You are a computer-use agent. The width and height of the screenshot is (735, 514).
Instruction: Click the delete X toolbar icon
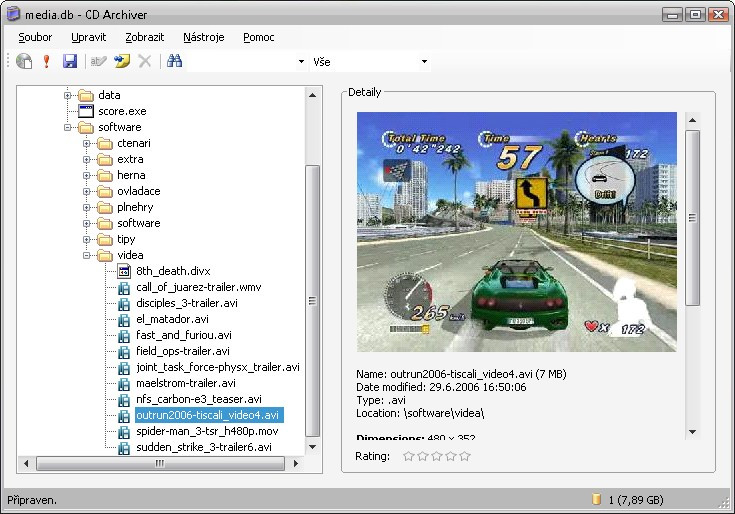pyautogui.click(x=145, y=61)
